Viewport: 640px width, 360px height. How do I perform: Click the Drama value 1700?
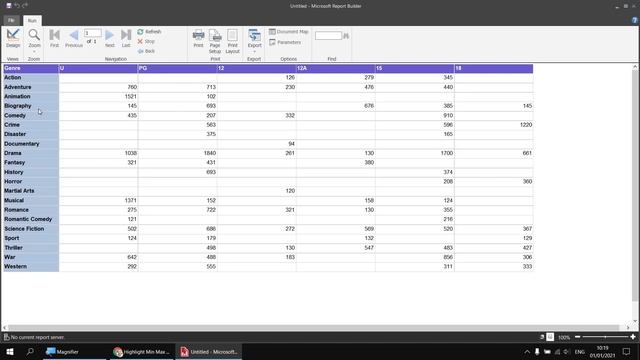(447, 153)
